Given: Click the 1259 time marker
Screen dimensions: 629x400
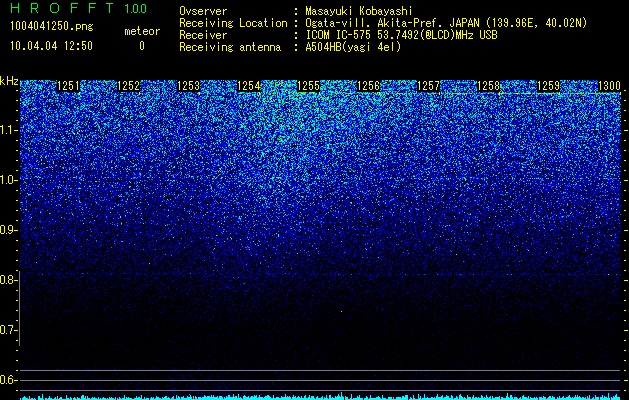Looking at the screenshot, I should pyautogui.click(x=548, y=86).
